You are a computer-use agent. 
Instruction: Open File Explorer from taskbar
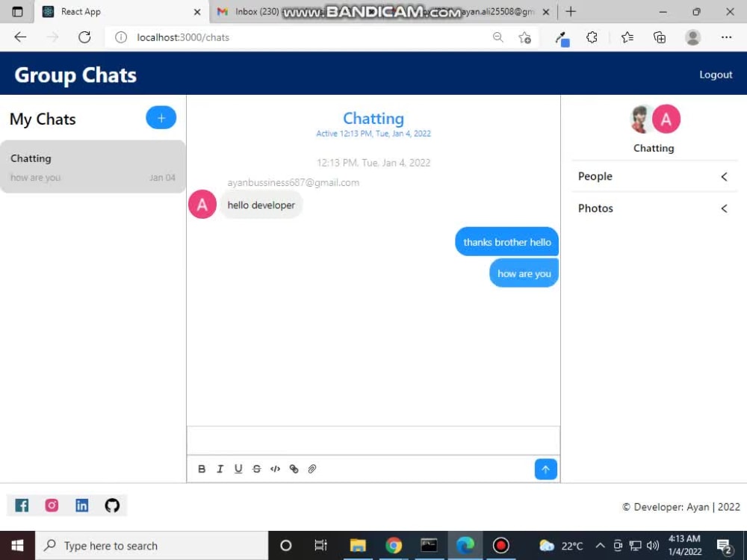coord(357,546)
